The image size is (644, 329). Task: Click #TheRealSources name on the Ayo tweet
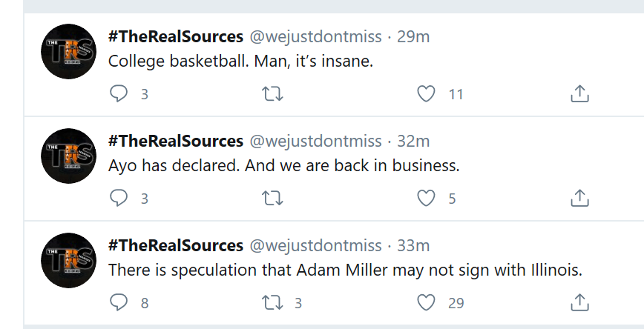[175, 141]
